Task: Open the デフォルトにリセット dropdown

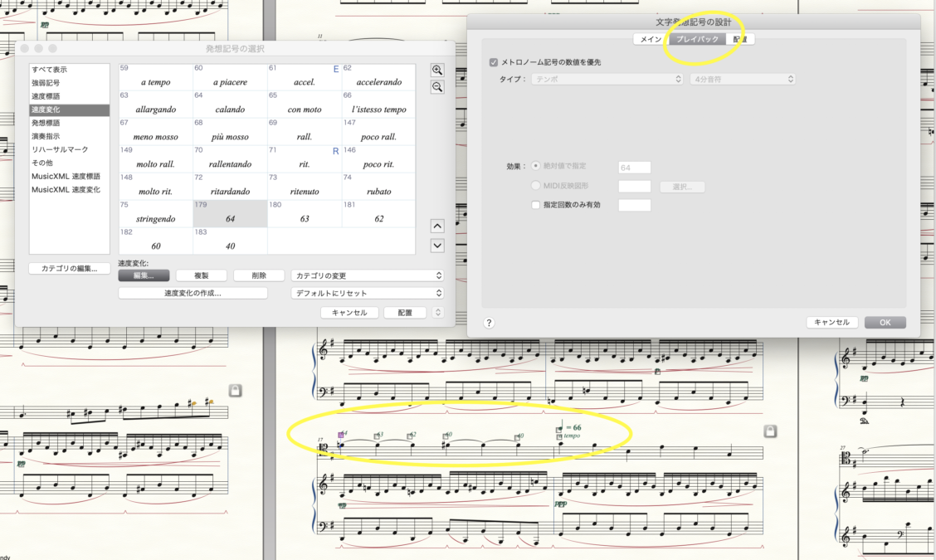Action: pos(367,293)
